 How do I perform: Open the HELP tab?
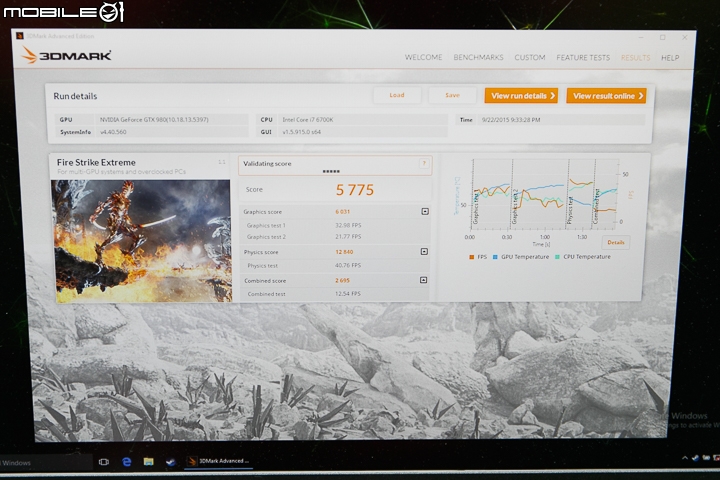pos(669,58)
